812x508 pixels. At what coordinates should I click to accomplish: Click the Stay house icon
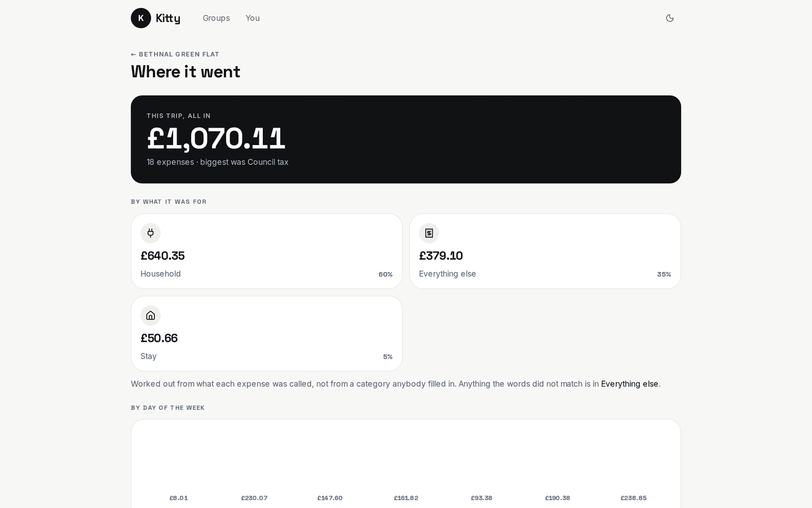pos(151,316)
